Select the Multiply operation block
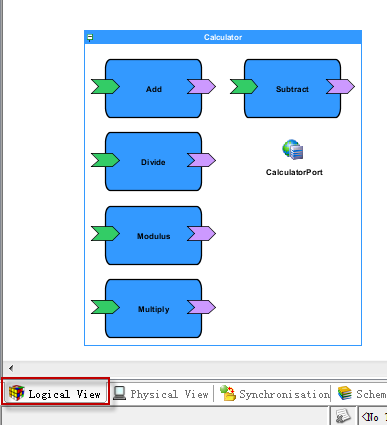This screenshot has width=387, height=425. tap(153, 309)
